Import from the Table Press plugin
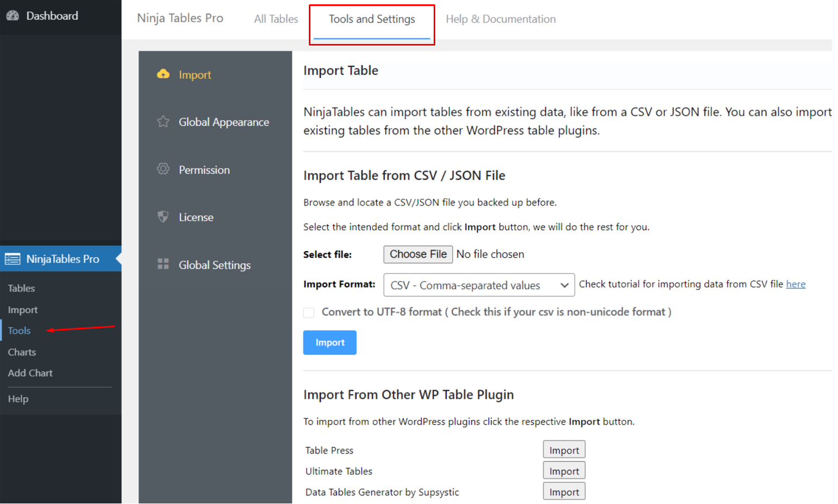The image size is (838, 504). click(x=564, y=450)
